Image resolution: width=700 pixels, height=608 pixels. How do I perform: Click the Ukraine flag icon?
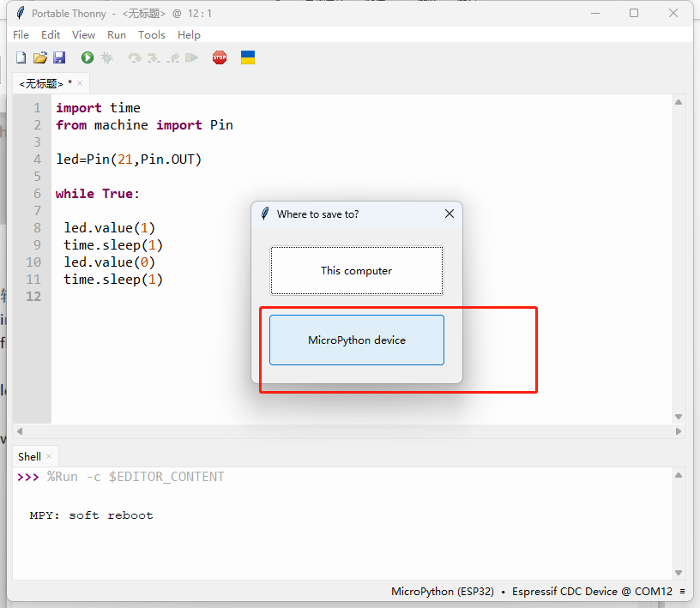coord(248,57)
